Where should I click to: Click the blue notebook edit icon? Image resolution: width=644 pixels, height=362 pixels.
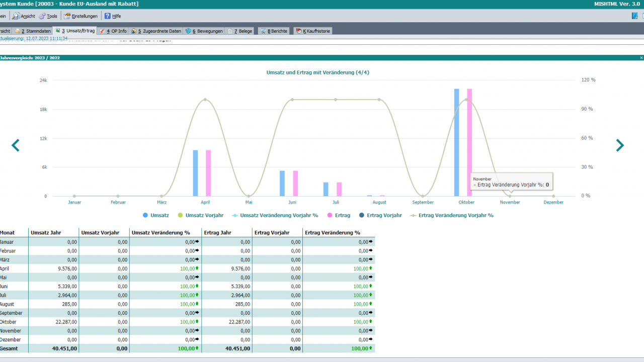coord(635,16)
